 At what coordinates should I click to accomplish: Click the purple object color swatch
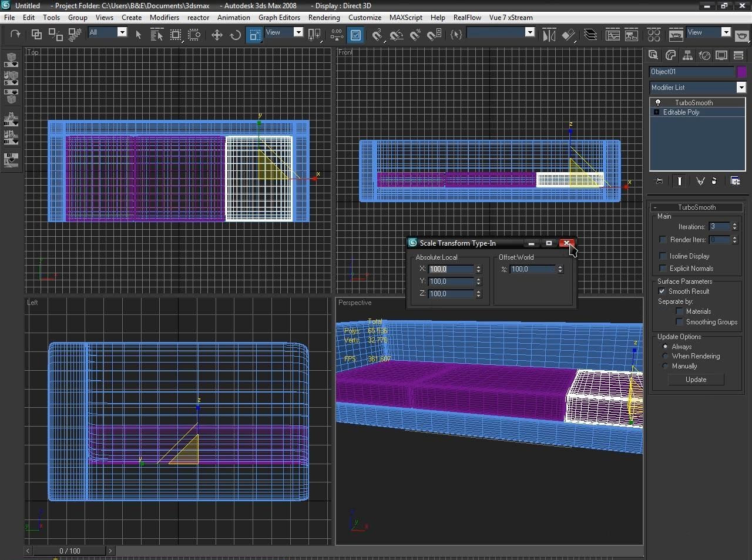(741, 72)
